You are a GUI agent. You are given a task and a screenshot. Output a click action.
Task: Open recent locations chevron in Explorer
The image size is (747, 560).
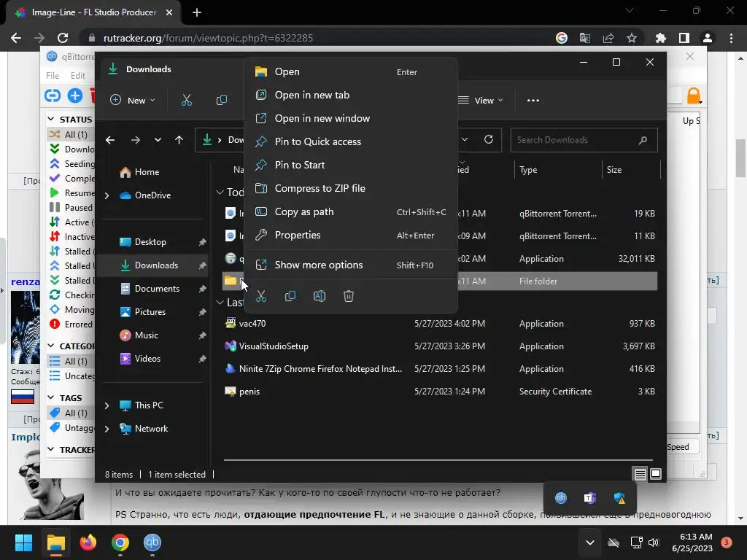click(x=158, y=140)
